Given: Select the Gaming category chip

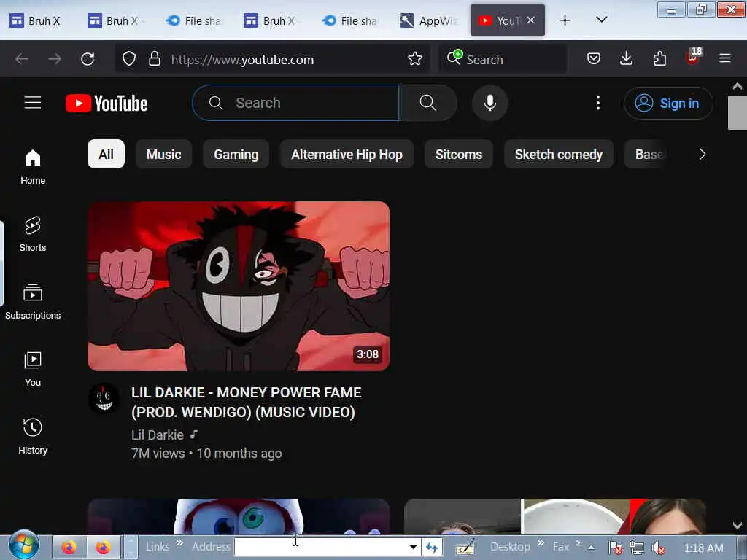Looking at the screenshot, I should 236,155.
